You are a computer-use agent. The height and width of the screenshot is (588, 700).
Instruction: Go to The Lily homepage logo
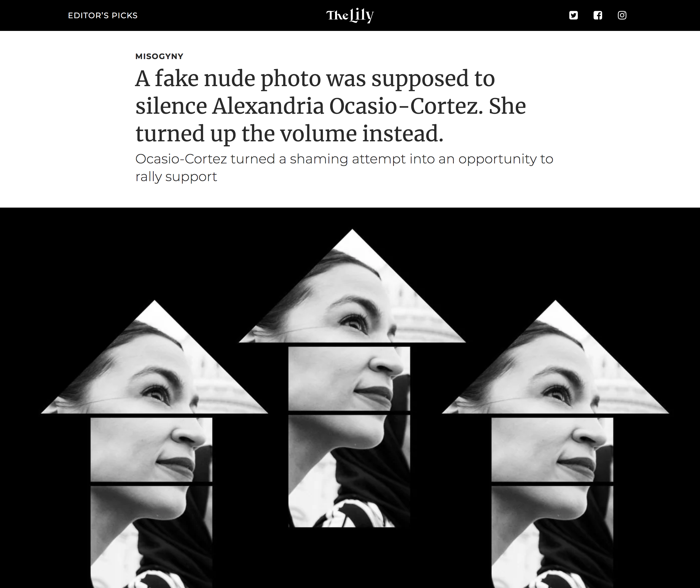350,15
